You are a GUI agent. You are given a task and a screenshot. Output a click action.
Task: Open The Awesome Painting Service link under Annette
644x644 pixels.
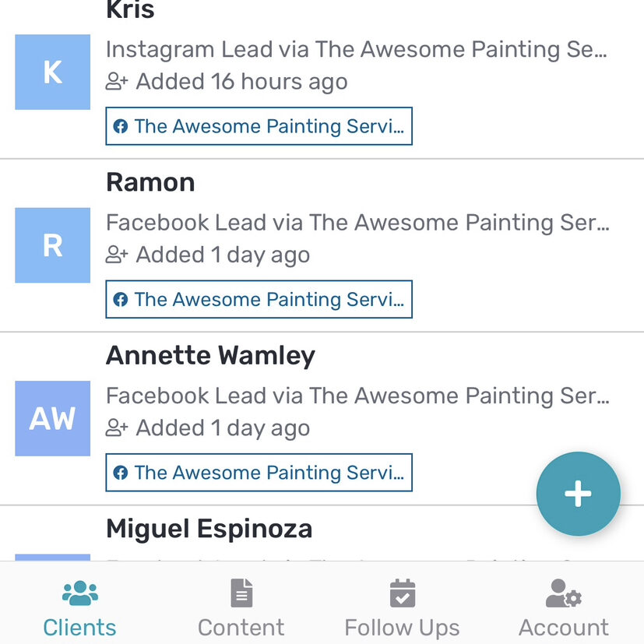tap(259, 473)
